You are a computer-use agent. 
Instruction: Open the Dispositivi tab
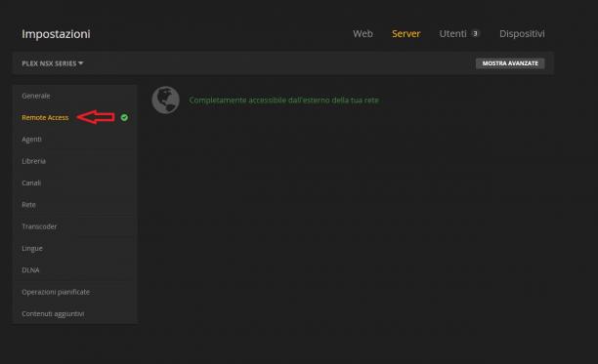pos(522,33)
